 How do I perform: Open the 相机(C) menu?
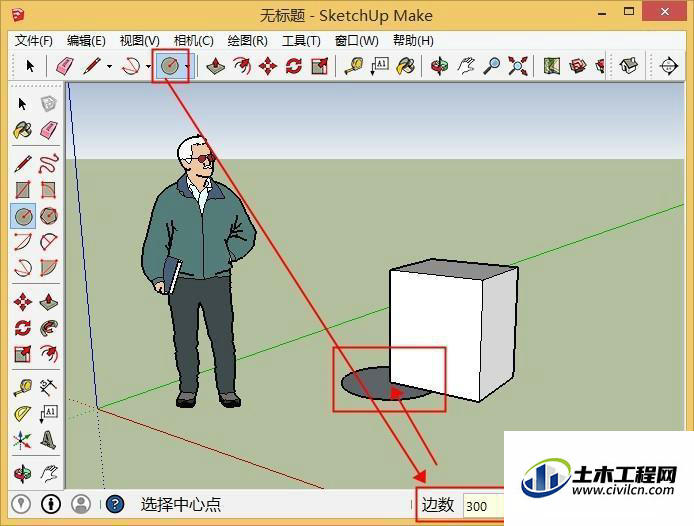[x=193, y=41]
